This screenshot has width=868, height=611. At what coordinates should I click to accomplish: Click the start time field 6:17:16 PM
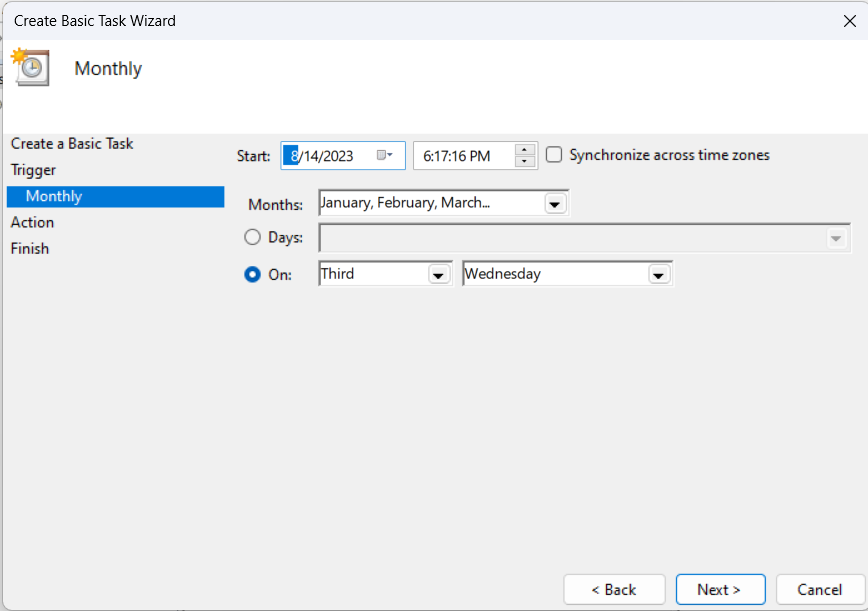click(464, 156)
